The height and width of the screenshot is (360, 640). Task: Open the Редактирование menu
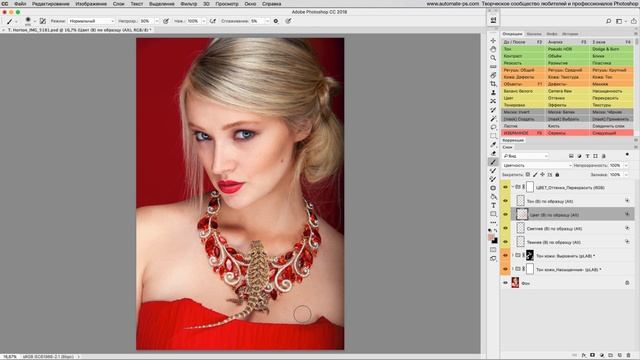tap(51, 4)
